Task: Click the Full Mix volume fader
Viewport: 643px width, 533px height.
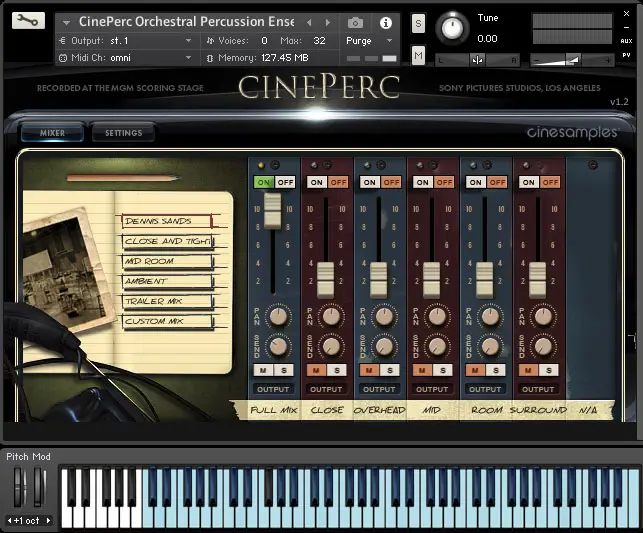Action: coord(273,211)
